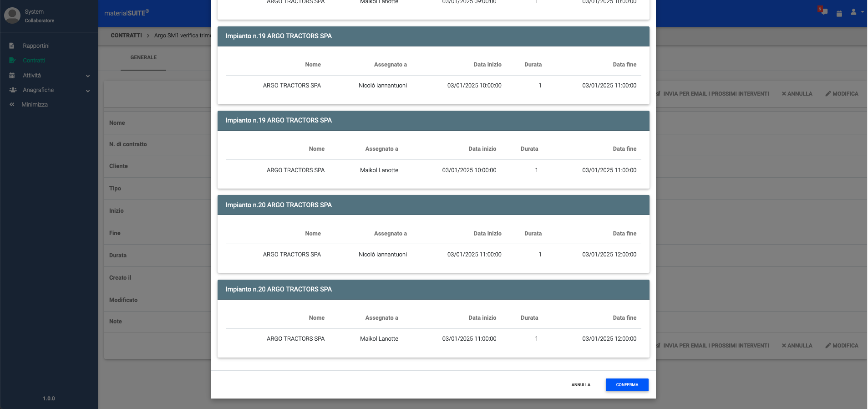868x409 pixels.
Task: Collapse the sidebar with the Minimizza chevrons icon
Action: click(12, 104)
